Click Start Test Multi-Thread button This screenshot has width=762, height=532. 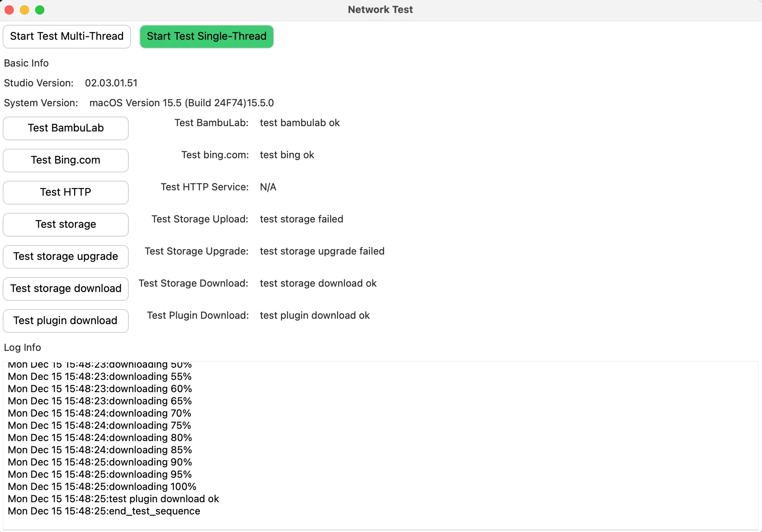pyautogui.click(x=67, y=36)
